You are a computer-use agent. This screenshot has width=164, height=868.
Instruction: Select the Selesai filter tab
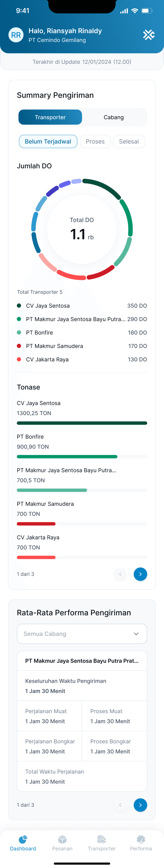point(129,141)
